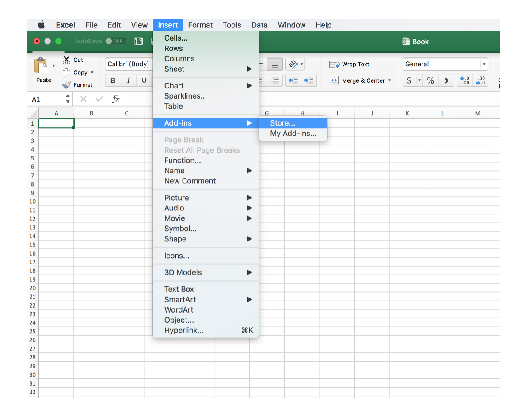Click Merge & Center
Screen dimensions: 529x420
pos(357,81)
